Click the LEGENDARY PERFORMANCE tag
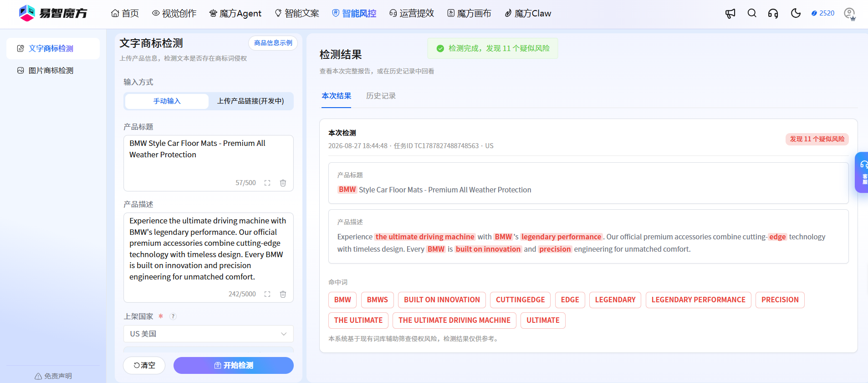Viewport: 868px width, 383px height. [699, 300]
